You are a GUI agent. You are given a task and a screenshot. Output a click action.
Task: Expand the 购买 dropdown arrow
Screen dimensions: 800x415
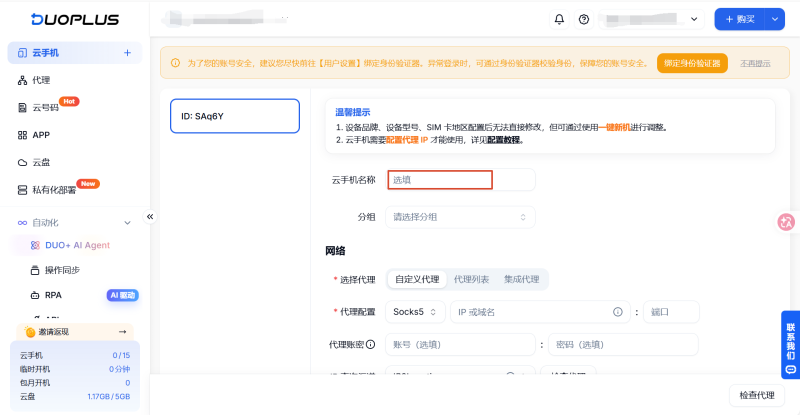[774, 19]
